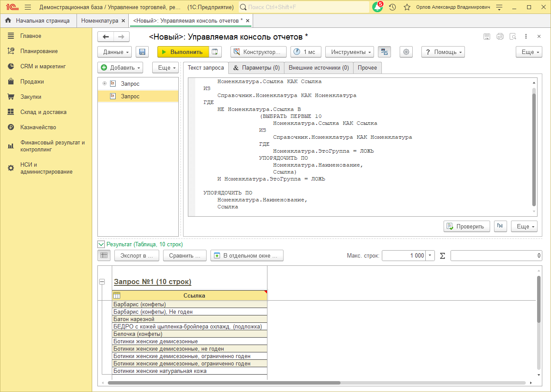Click the notifications bell icon
551x392 pixels.
coord(377,7)
